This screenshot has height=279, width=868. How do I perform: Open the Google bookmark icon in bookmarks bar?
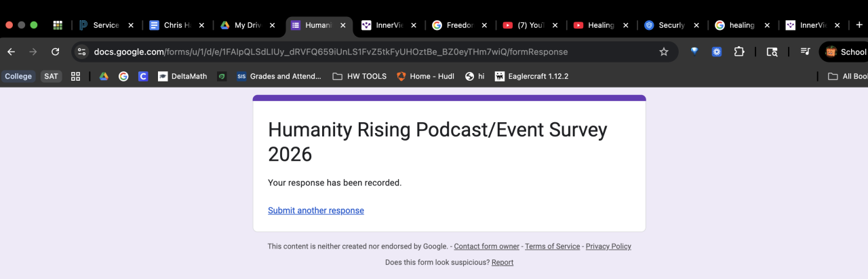pos(123,76)
